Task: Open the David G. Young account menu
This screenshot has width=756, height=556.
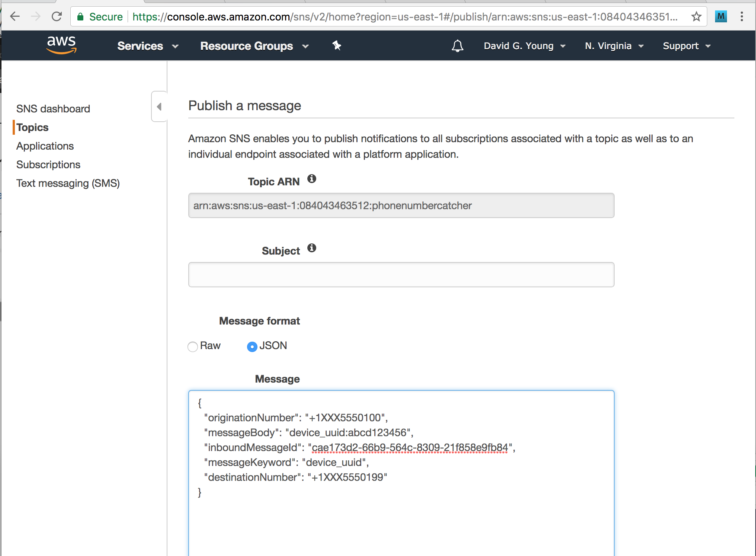Action: click(x=525, y=46)
